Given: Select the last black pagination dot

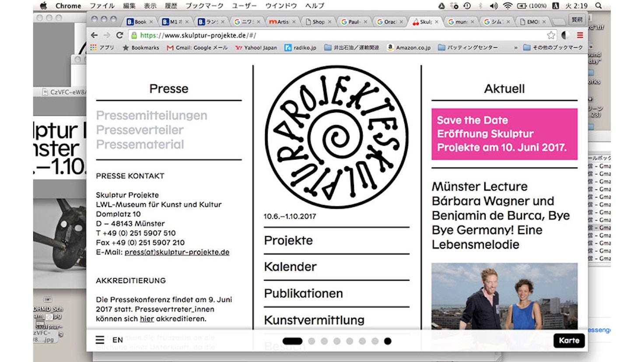Looking at the screenshot, I should click(x=388, y=341).
